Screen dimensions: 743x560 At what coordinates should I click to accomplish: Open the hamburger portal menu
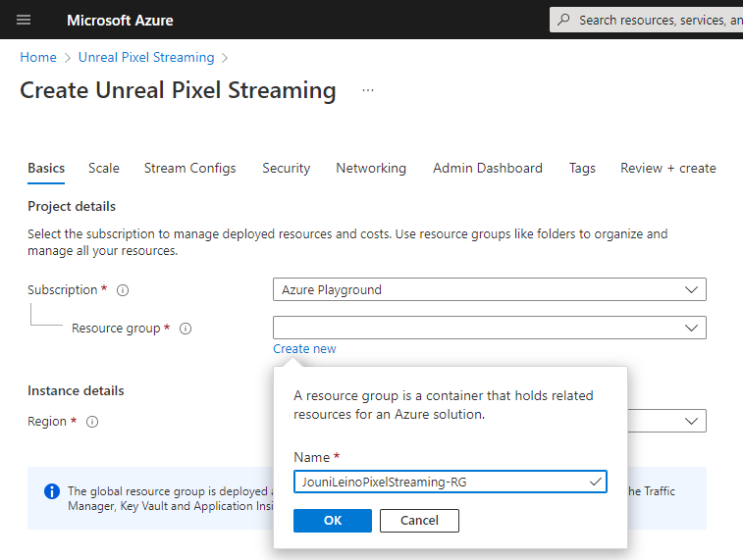[24, 20]
